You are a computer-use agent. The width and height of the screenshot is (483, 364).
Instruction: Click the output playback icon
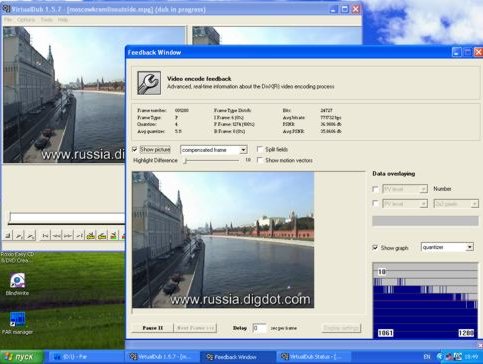(30, 236)
